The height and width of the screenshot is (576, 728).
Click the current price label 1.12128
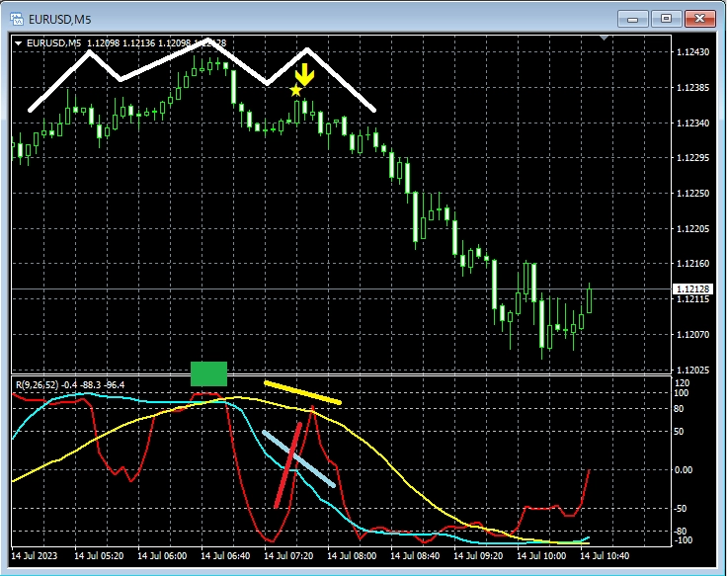tap(690, 288)
